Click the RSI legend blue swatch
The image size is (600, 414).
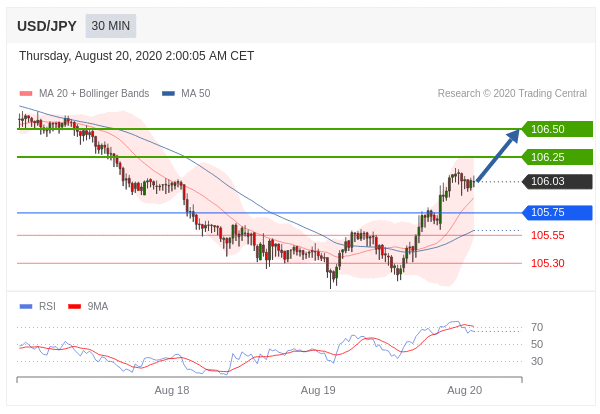click(26, 306)
